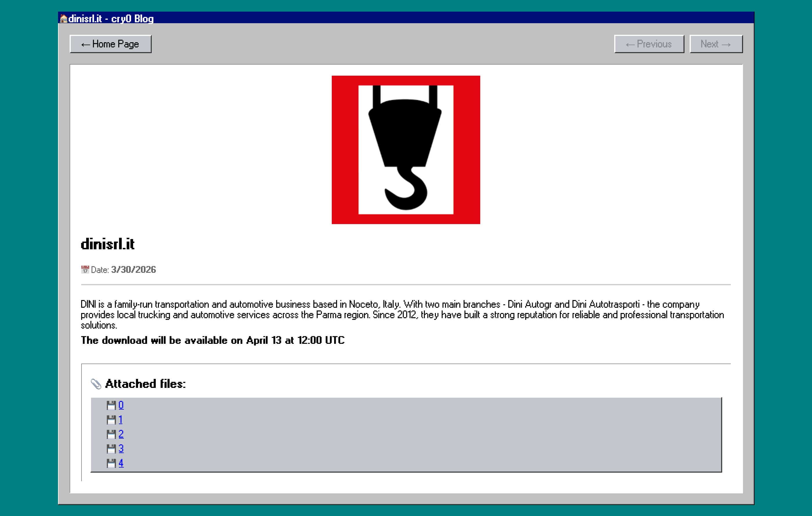Screen dimensions: 812x516
Task: Go back using the Home Page button
Action: point(110,44)
